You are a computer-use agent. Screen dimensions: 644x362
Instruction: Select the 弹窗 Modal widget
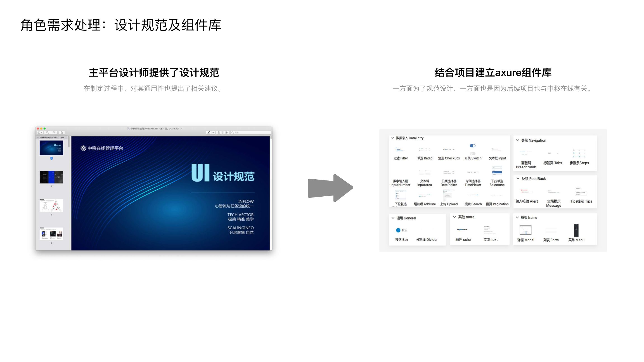coord(525,234)
